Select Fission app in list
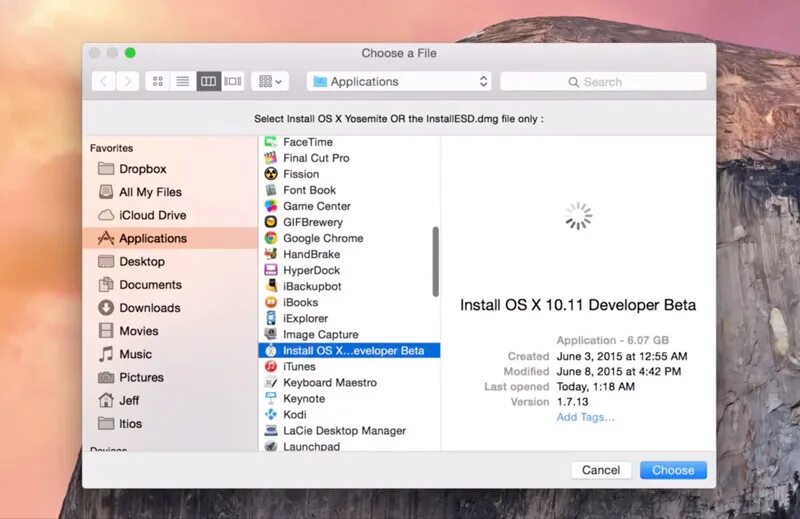800x519 pixels. (x=349, y=174)
